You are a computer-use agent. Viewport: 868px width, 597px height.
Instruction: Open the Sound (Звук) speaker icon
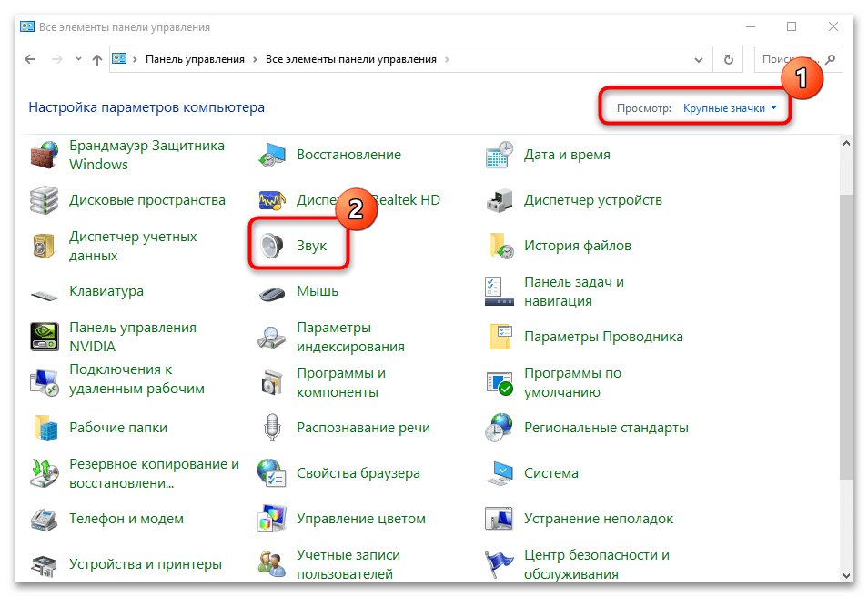point(272,246)
